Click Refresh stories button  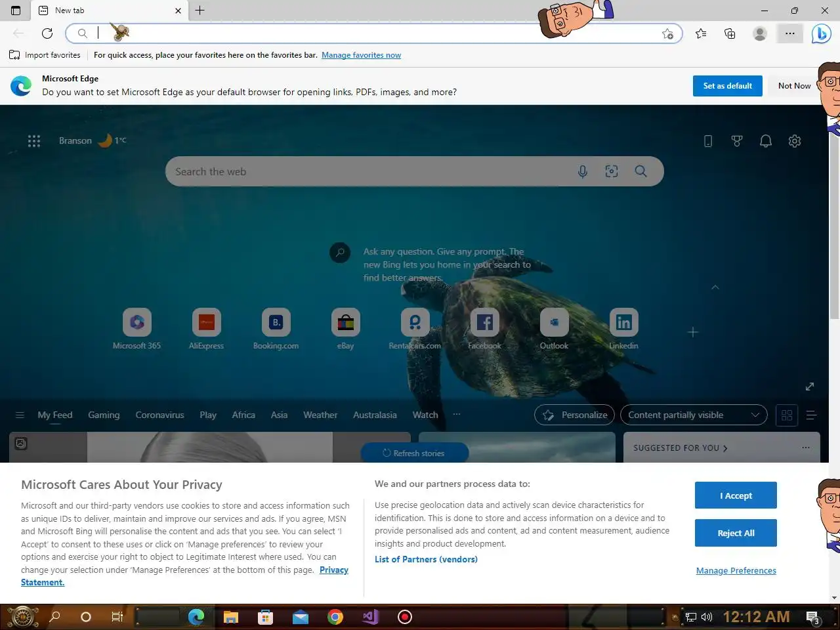click(414, 453)
